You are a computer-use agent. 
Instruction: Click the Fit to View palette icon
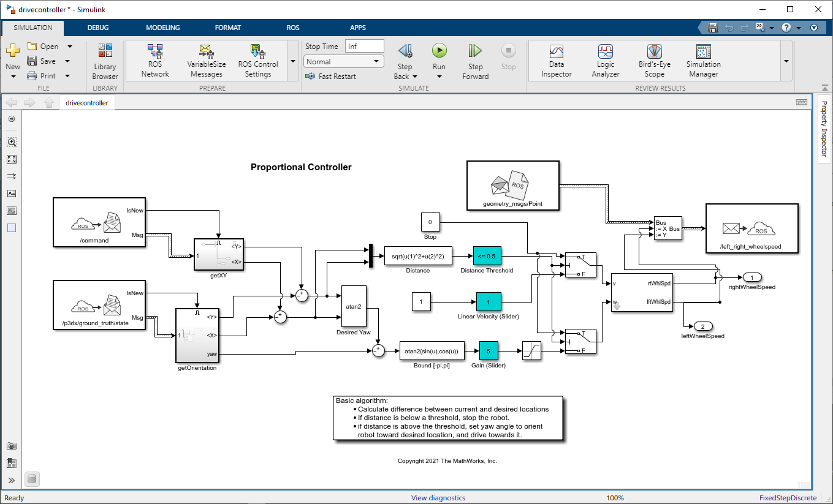point(12,159)
